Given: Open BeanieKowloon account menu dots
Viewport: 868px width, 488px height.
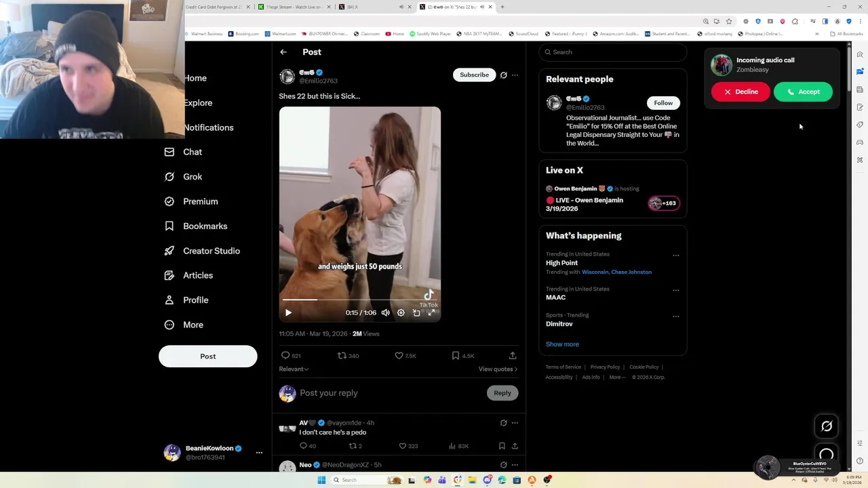Looking at the screenshot, I should 259,452.
